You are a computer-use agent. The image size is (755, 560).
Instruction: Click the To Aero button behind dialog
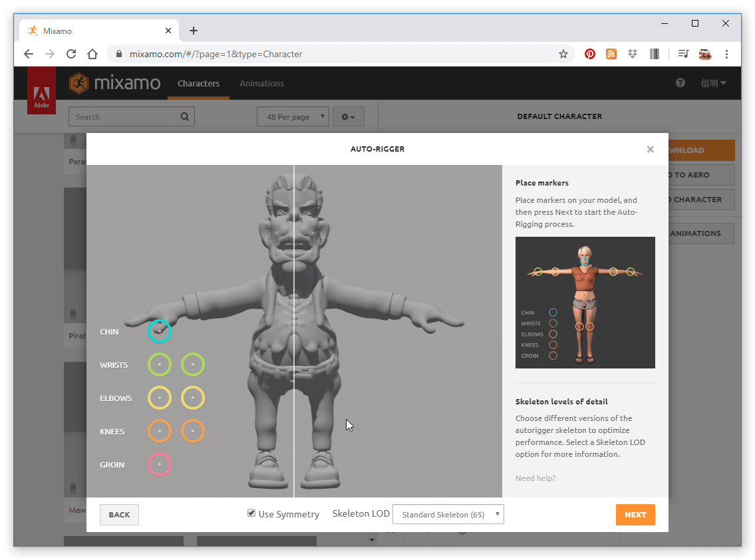(702, 175)
